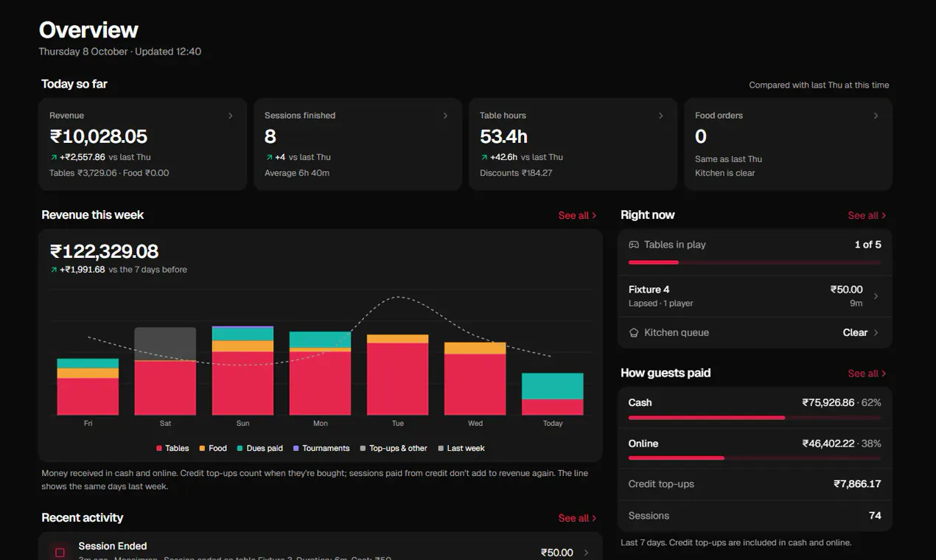Click the red Session Ended square icon
This screenshot has width=936, height=560.
point(60,552)
